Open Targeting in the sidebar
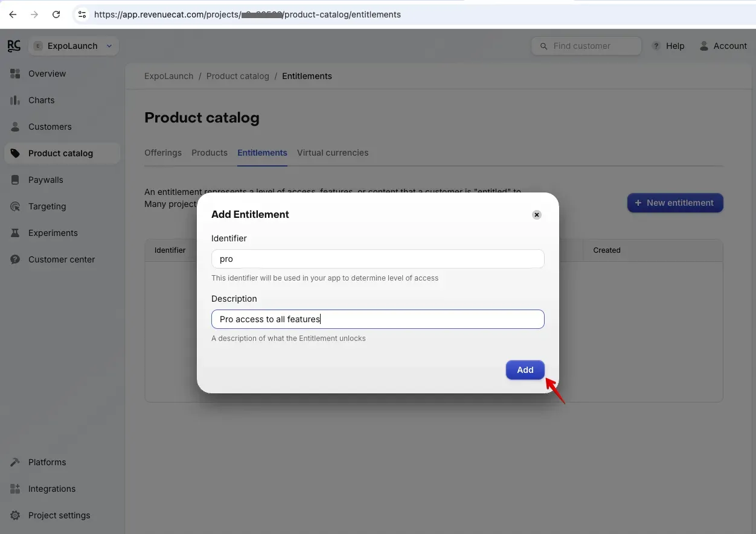 click(47, 206)
